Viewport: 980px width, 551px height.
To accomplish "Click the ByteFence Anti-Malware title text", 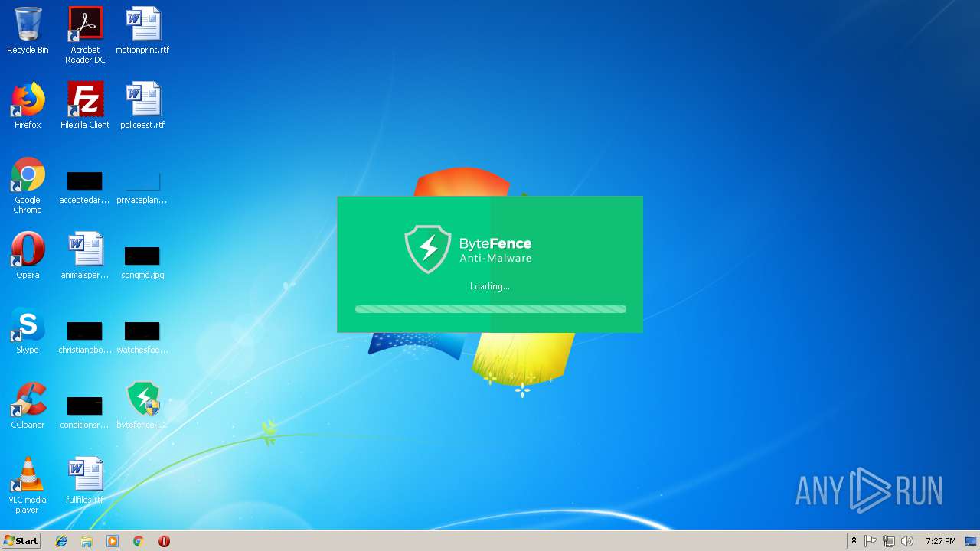I will tap(495, 249).
